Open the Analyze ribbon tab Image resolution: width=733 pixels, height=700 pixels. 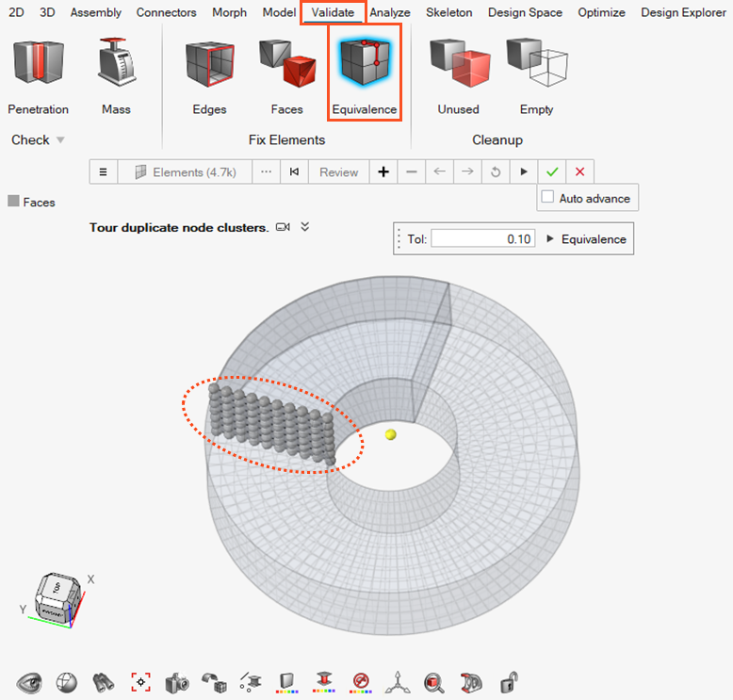390,12
